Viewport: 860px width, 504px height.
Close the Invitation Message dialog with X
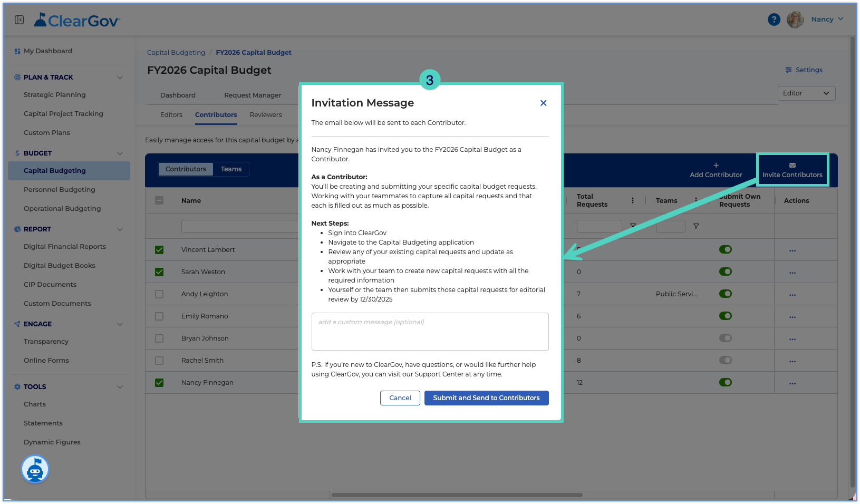tap(543, 103)
